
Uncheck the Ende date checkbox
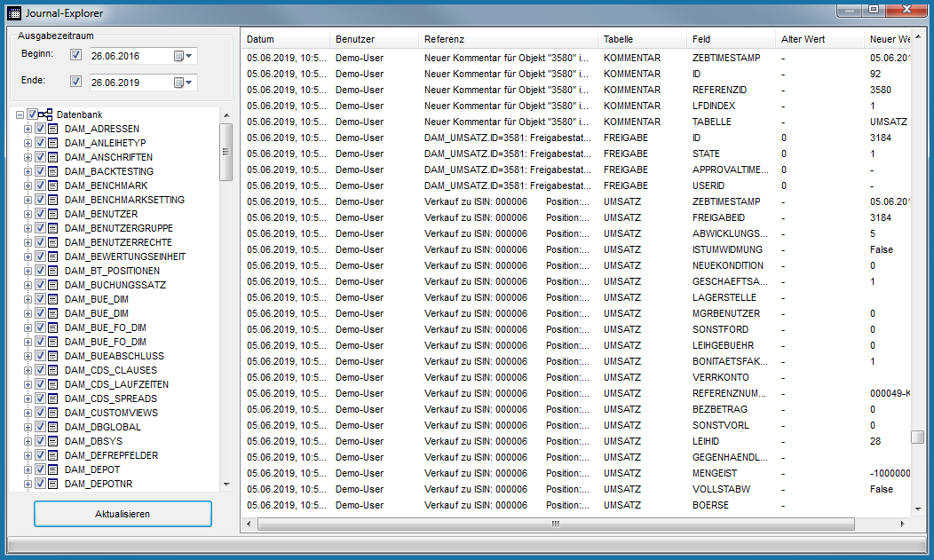tap(75, 83)
